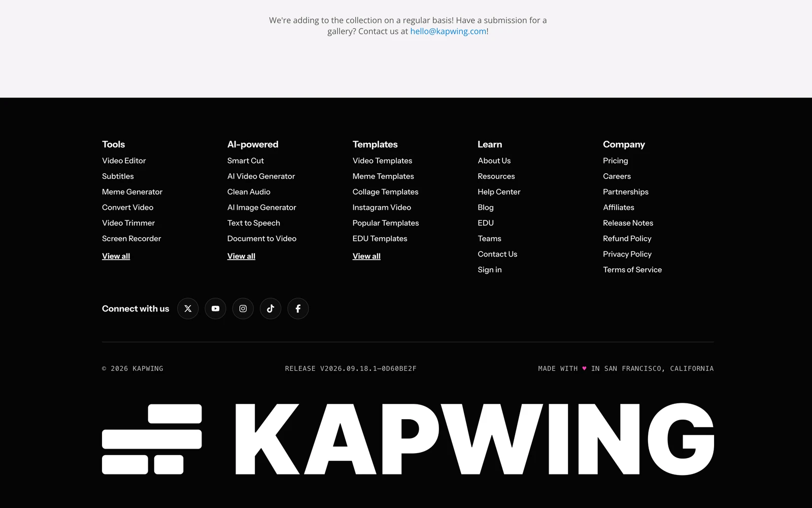Open the YouTube social icon
Screen dimensions: 812x508
pos(215,308)
